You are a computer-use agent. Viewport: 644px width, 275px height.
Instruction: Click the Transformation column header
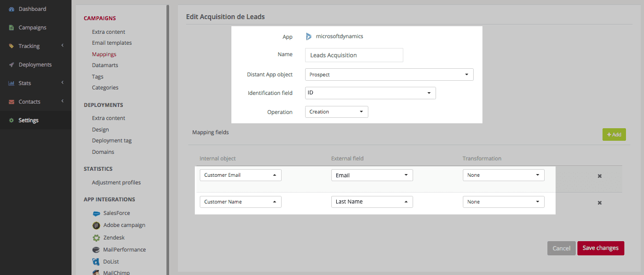coord(482,158)
